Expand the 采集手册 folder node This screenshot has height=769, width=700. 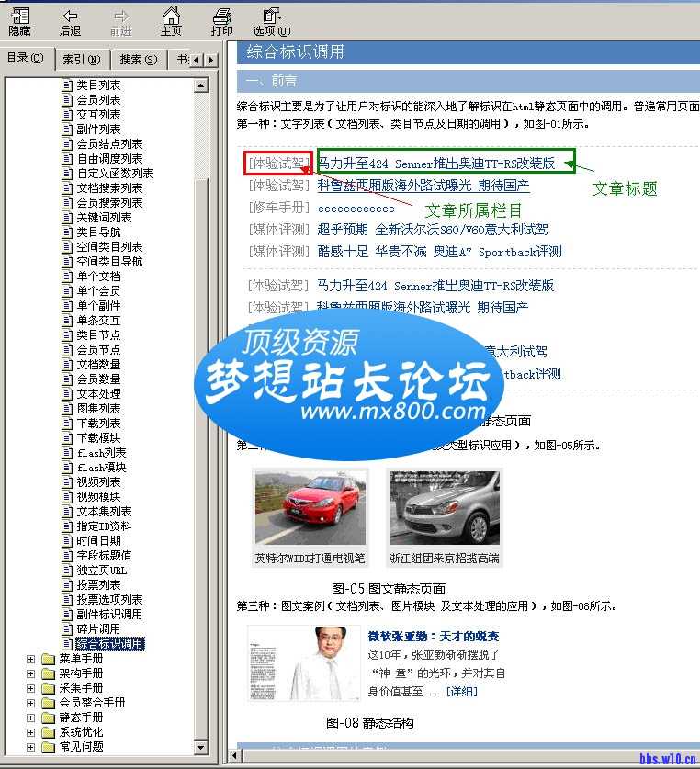pyautogui.click(x=31, y=688)
